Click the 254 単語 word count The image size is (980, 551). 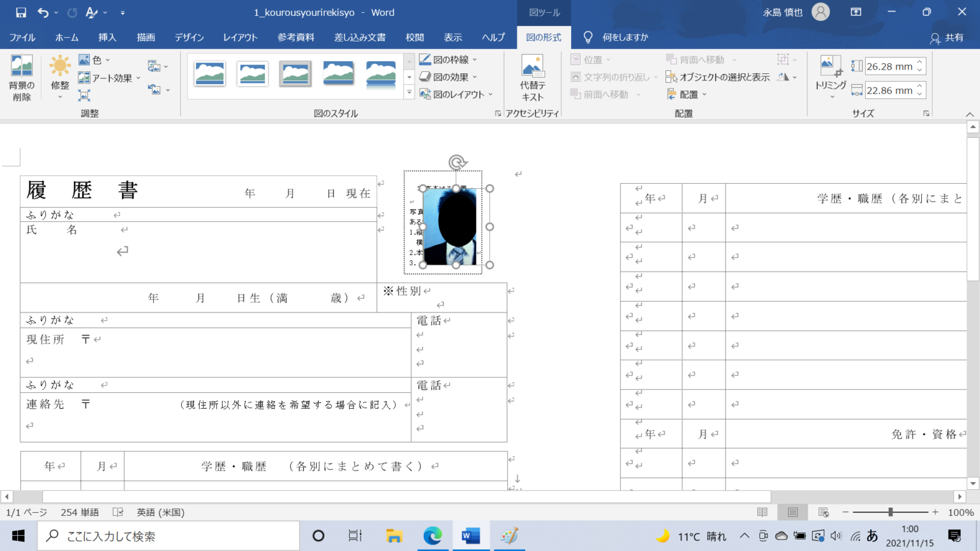point(80,512)
